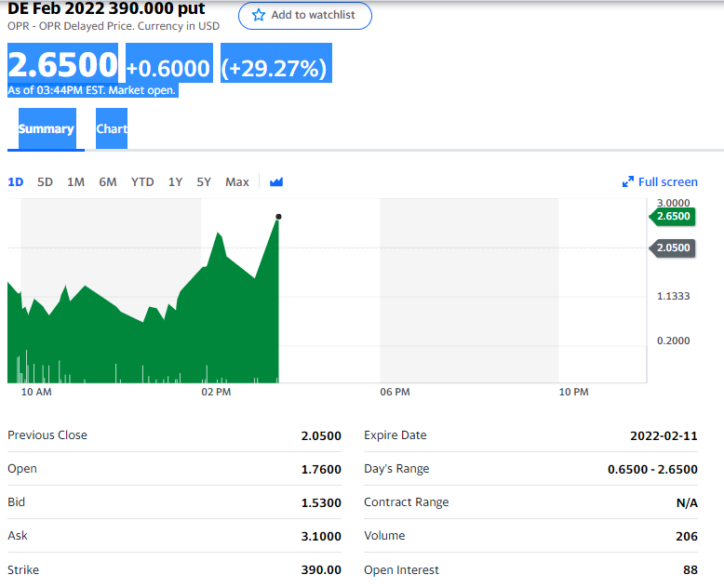Click the Volume label
Image resolution: width=724 pixels, height=588 pixels.
[x=384, y=536]
